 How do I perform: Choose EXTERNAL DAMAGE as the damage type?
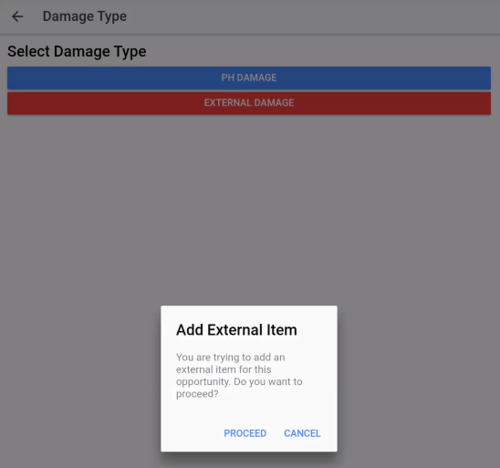pyautogui.click(x=249, y=103)
